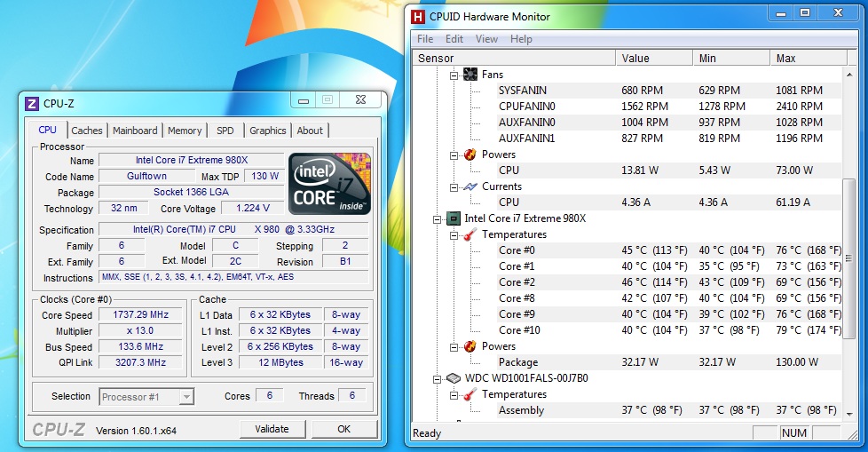The width and height of the screenshot is (868, 452).
Task: Click the scroll down arrow in HWMonitor
Action: 849,413
